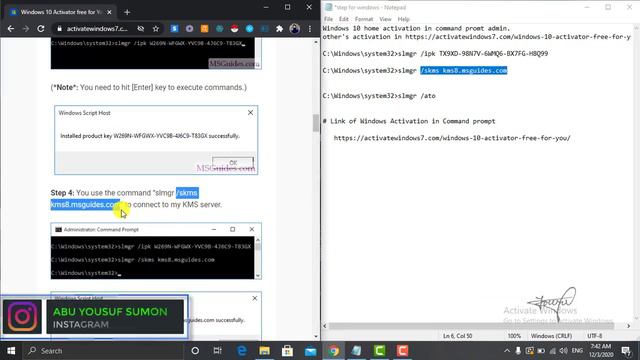This screenshot has width=640, height=360.
Task: Go forward in Chrome browser
Action: [x=26, y=29]
